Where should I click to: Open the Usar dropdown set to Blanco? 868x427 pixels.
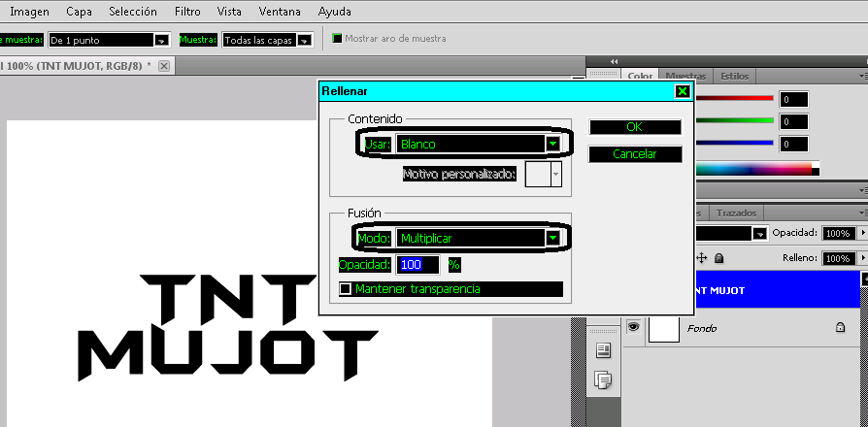coord(552,144)
